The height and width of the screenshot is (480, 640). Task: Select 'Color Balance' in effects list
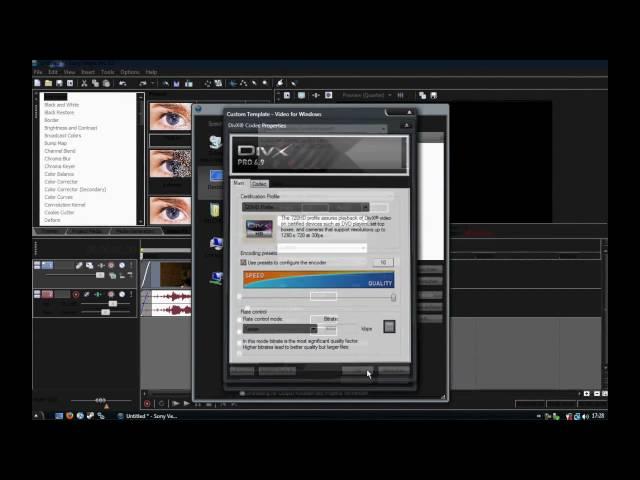pyautogui.click(x=59, y=174)
